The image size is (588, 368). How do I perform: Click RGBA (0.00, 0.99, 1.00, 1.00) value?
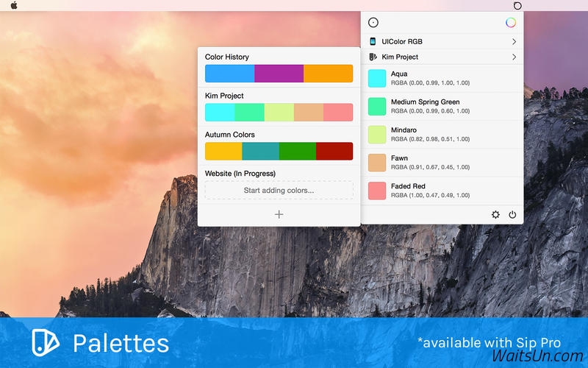(x=430, y=82)
